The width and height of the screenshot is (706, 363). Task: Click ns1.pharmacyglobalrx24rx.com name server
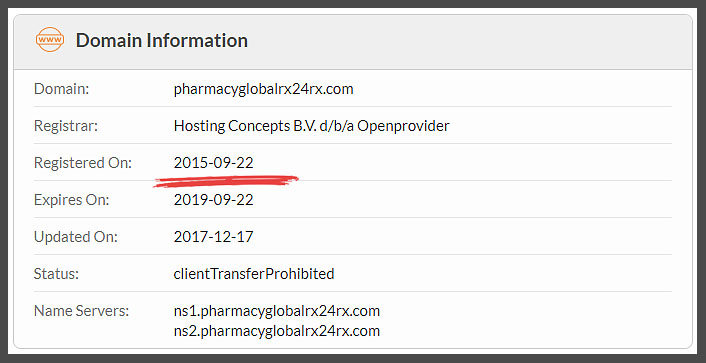pos(277,311)
